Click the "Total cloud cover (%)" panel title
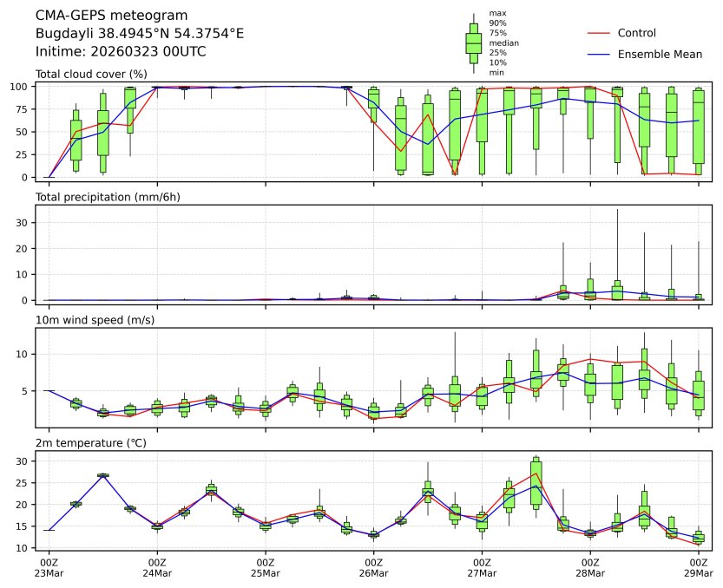Viewport: 723px width, 588px height. point(91,74)
